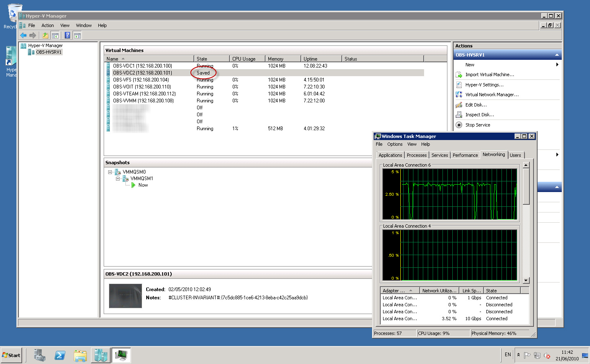The image size is (590, 364).
Task: Click the Inspect Disk icon
Action: pyautogui.click(x=459, y=115)
